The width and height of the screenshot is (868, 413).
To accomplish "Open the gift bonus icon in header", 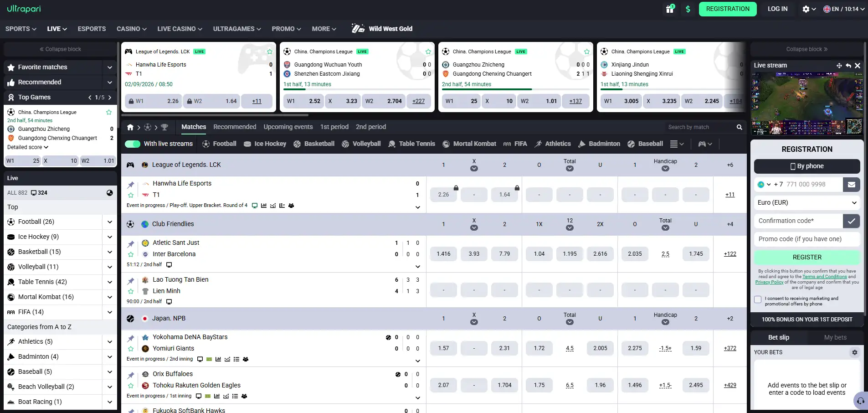I will pos(670,9).
